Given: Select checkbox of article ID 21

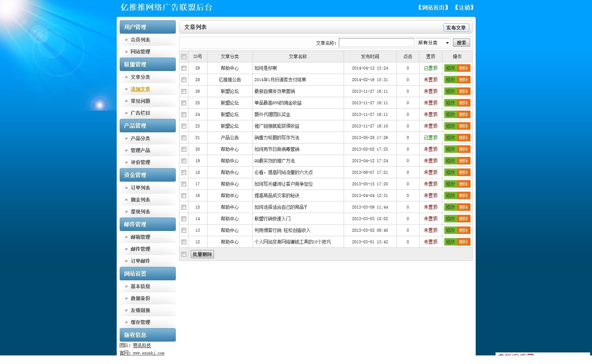Looking at the screenshot, I should [x=184, y=138].
